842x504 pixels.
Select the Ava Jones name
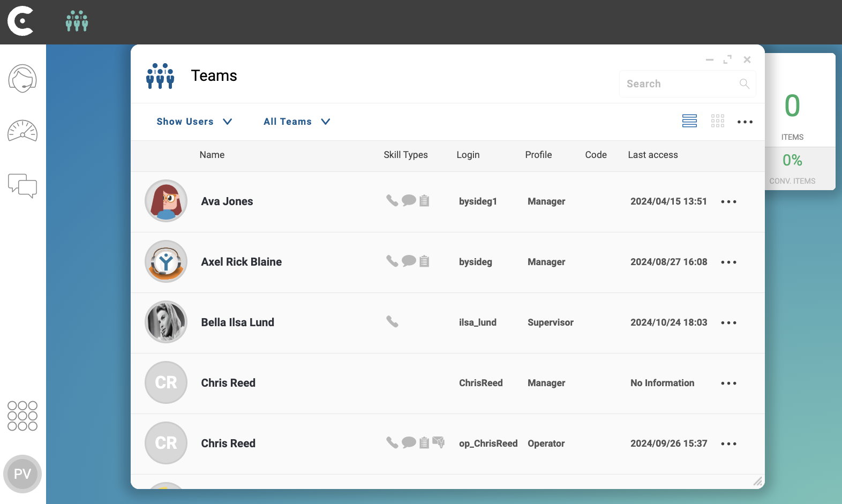(x=227, y=201)
